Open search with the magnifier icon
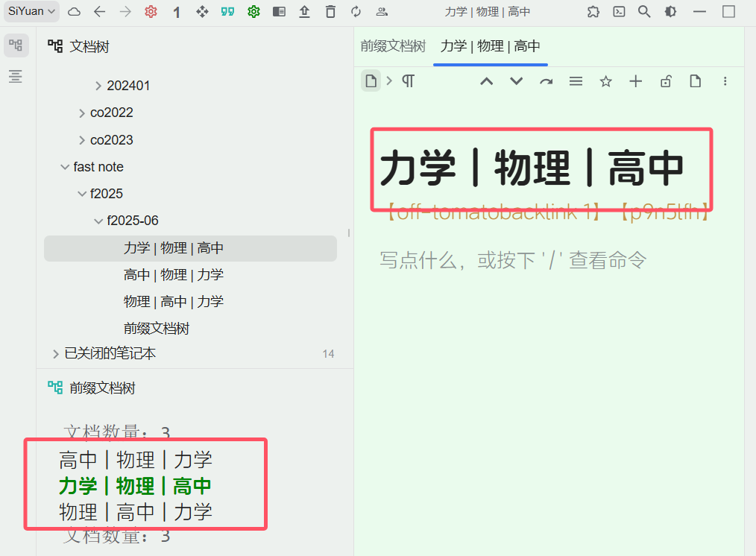Screen dimensions: 756x556 (x=644, y=12)
